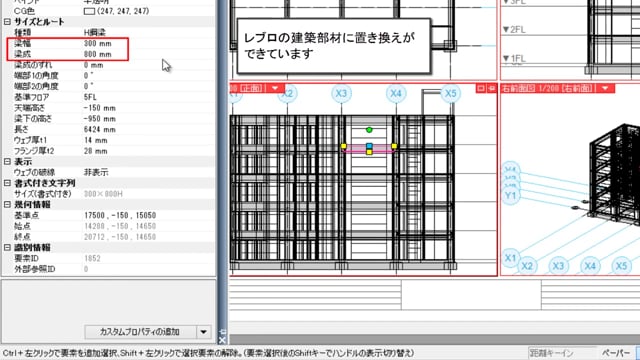This screenshot has height=360, width=640.
Task: Click the 梁成 value 800 mm
Action: pyautogui.click(x=98, y=54)
